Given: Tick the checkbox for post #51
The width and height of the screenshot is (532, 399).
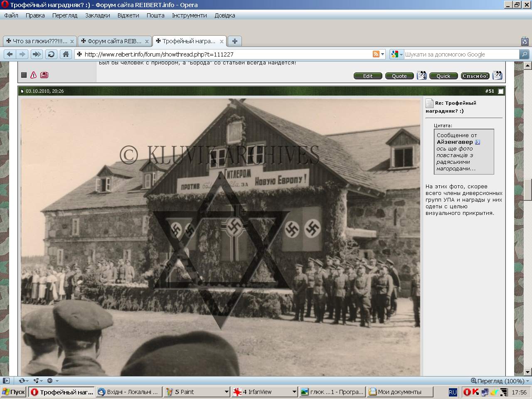Looking at the screenshot, I should 501,91.
